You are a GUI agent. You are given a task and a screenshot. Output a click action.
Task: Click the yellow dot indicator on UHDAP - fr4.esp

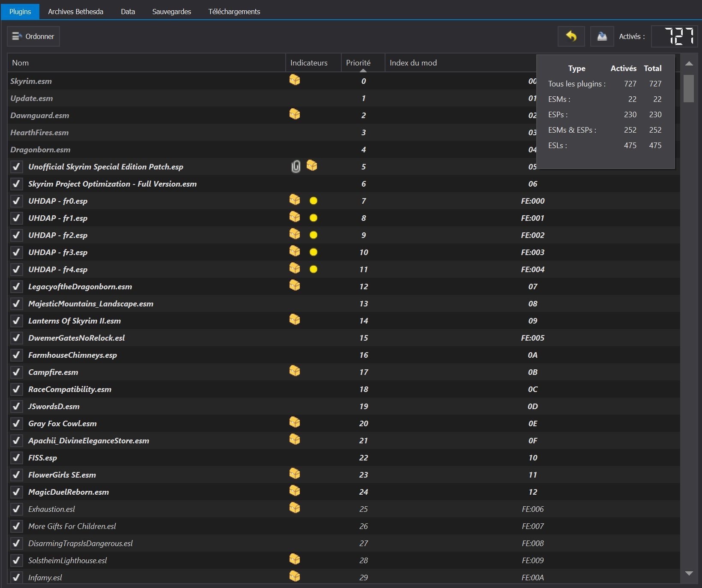(x=314, y=269)
